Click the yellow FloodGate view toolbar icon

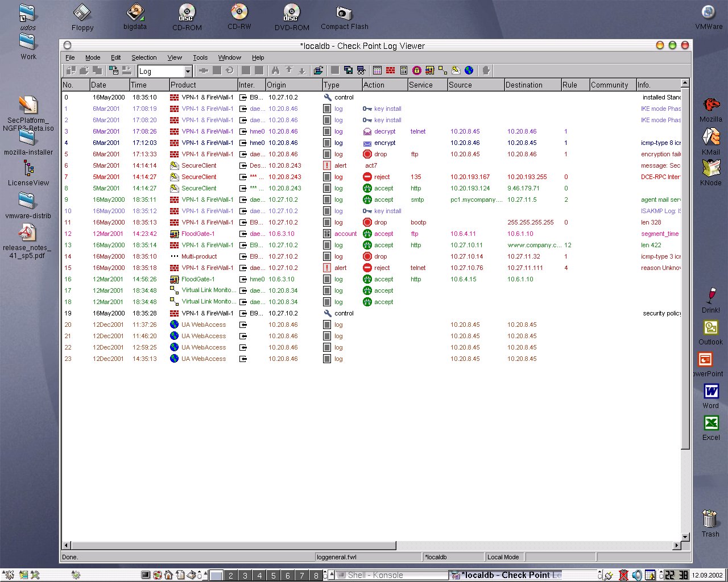click(430, 70)
